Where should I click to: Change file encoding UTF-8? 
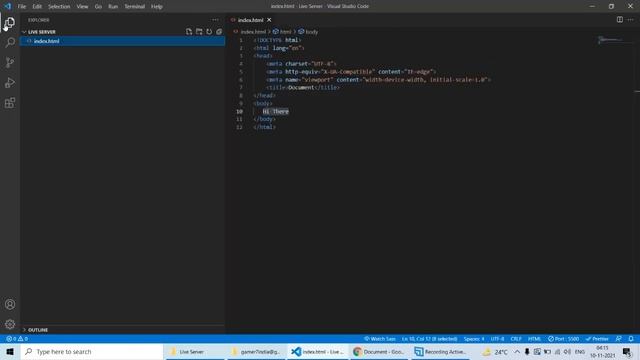click(497, 339)
